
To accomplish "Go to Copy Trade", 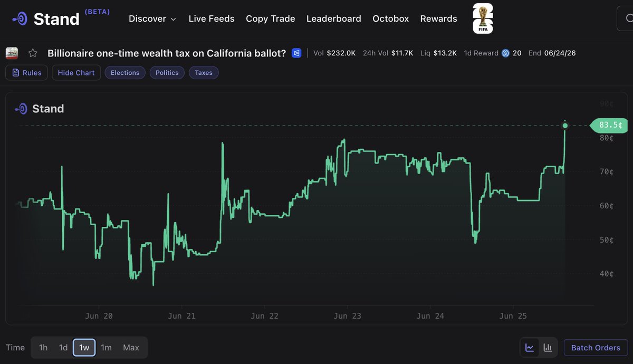I will pos(270,18).
